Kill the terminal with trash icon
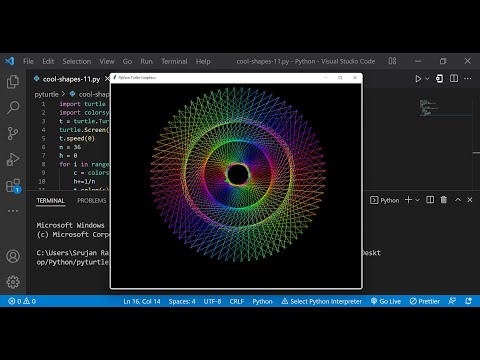This screenshot has height=360, width=480. (444, 200)
